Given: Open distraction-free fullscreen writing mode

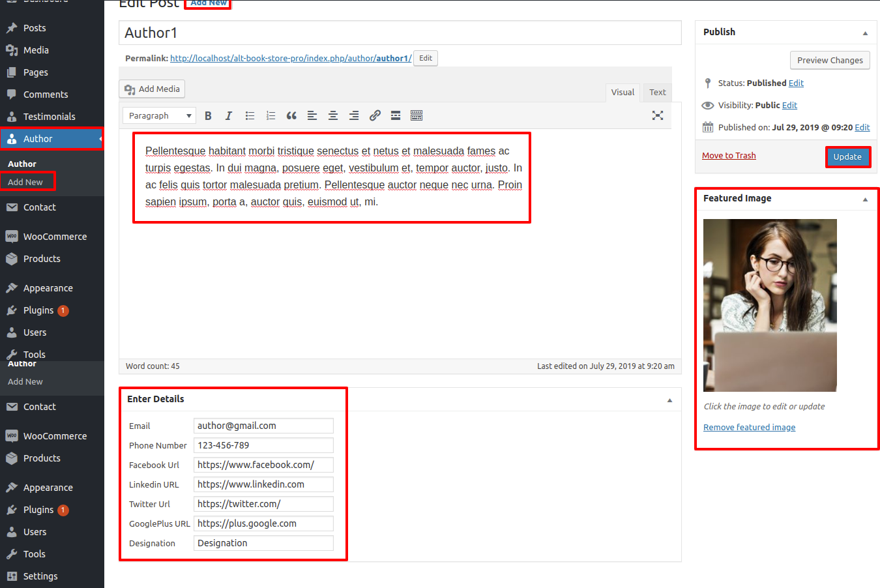Looking at the screenshot, I should [x=658, y=115].
